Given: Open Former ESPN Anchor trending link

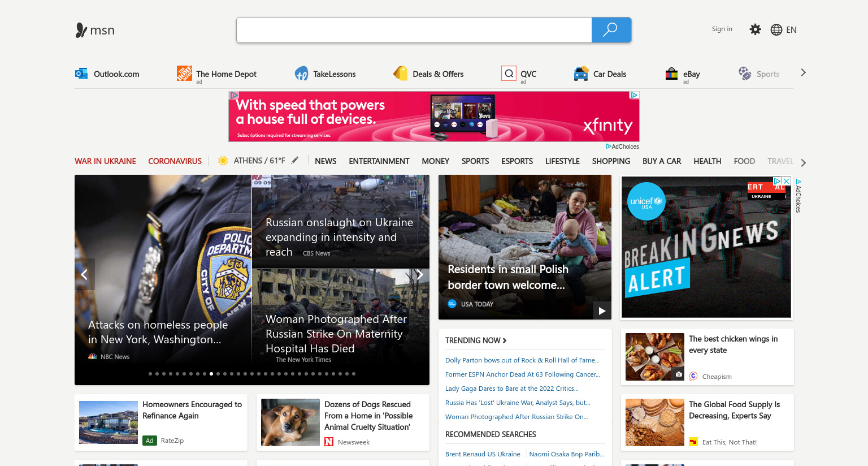Looking at the screenshot, I should [523, 374].
